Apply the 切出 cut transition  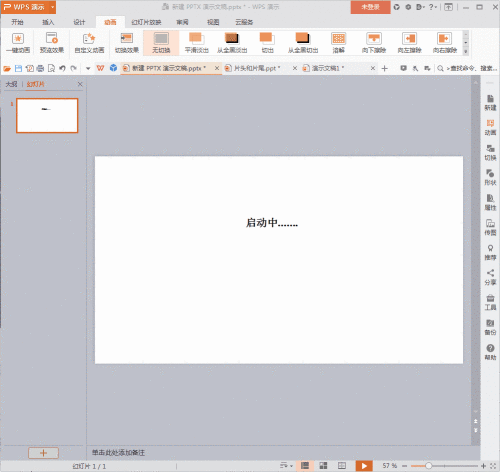pos(267,43)
